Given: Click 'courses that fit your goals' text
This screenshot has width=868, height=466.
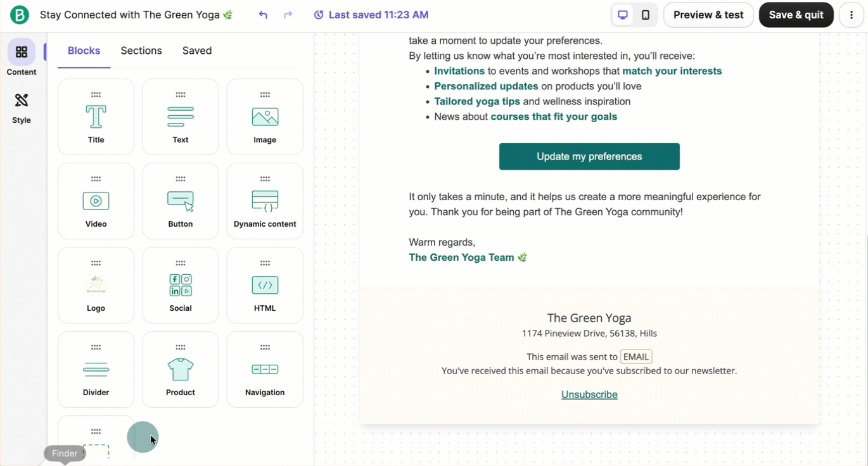Looking at the screenshot, I should (554, 116).
